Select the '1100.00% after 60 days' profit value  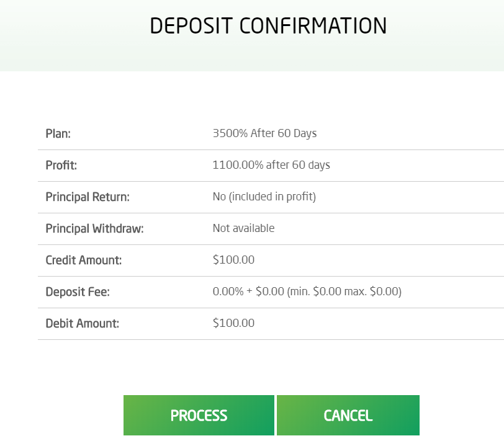click(x=271, y=165)
